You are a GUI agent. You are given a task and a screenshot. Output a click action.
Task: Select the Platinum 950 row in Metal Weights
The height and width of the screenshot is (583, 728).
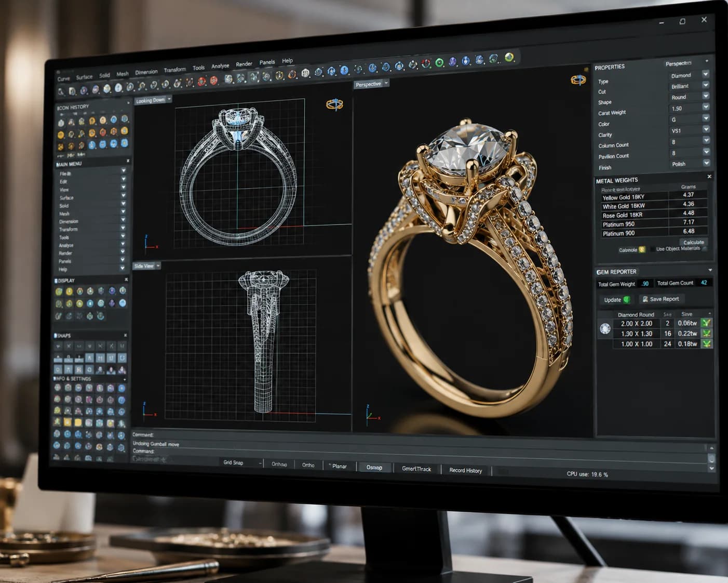click(x=655, y=223)
